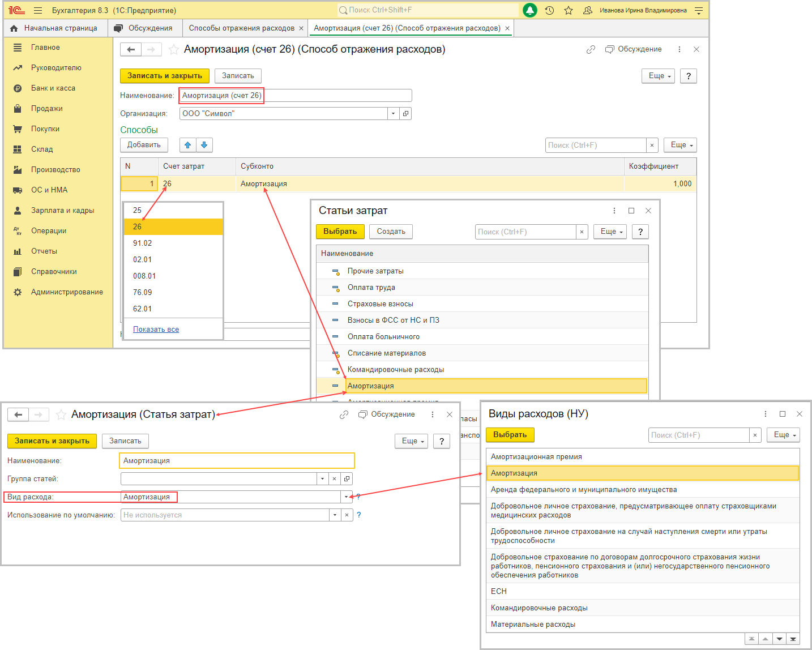
Task: Clear the Группа статей field
Action: coord(335,479)
